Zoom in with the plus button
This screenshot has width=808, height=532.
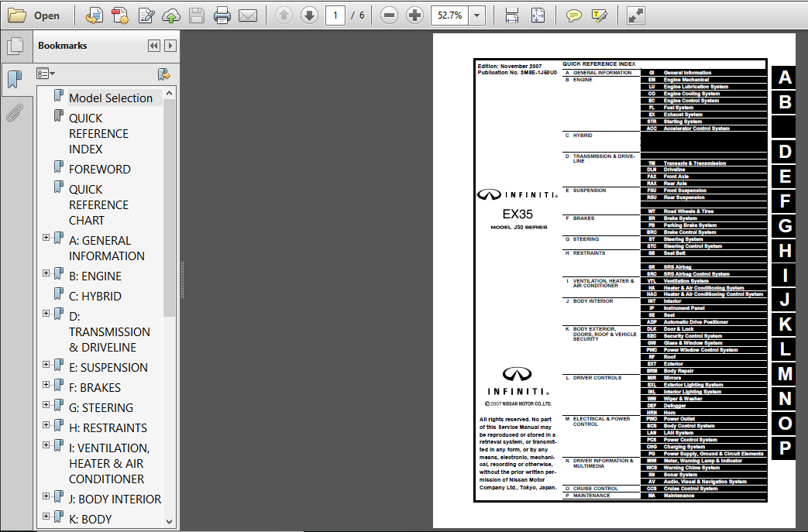pos(414,15)
